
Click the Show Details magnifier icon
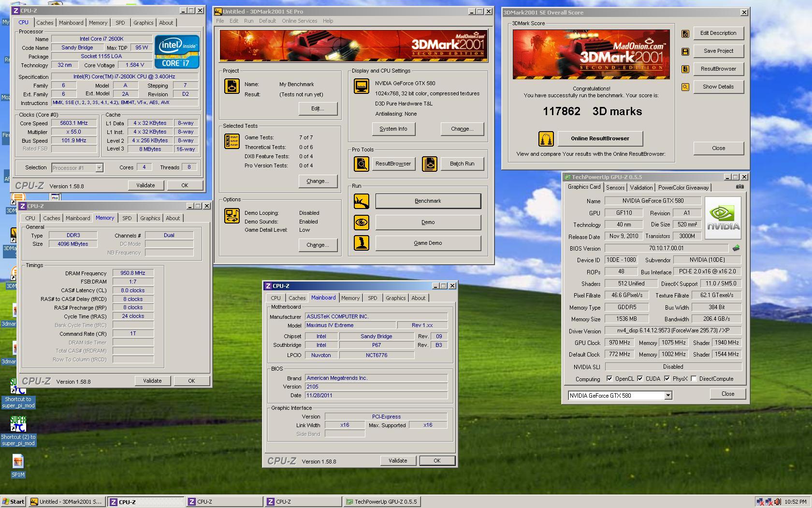coord(685,87)
